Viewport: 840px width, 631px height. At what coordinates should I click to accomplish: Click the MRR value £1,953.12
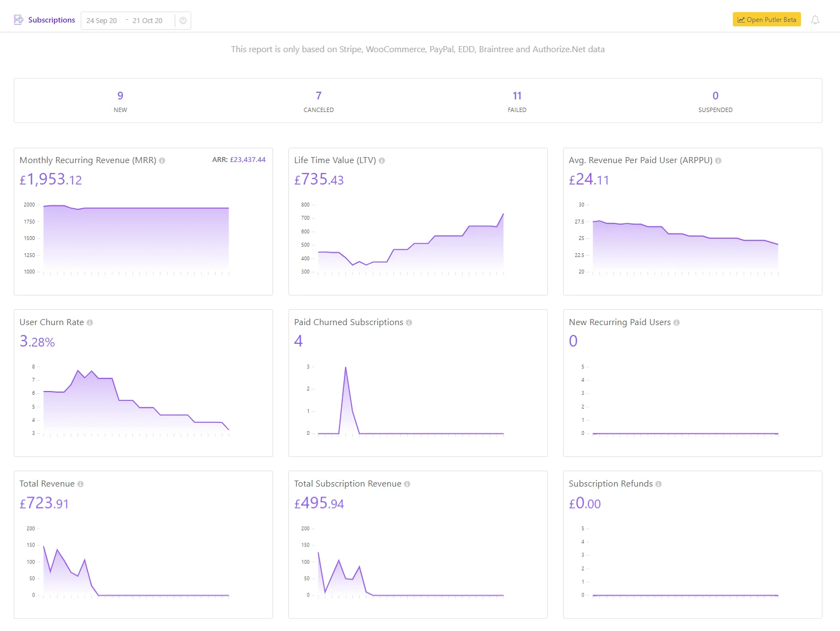pyautogui.click(x=51, y=180)
